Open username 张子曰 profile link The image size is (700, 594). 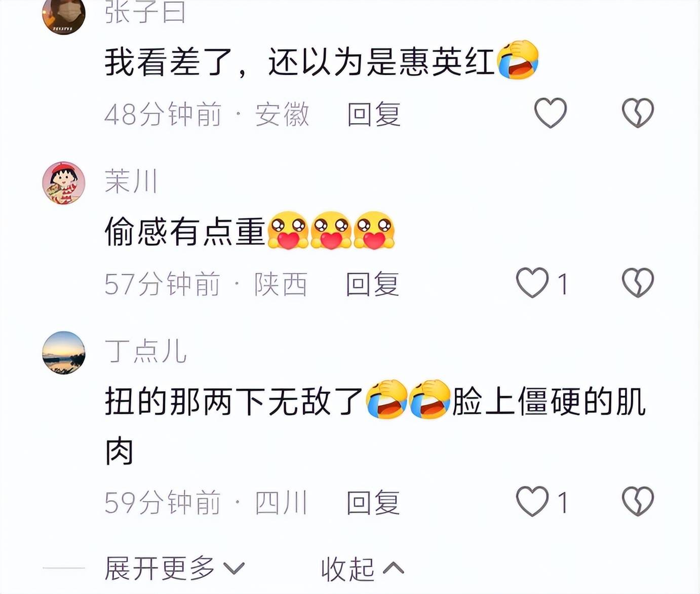(145, 12)
